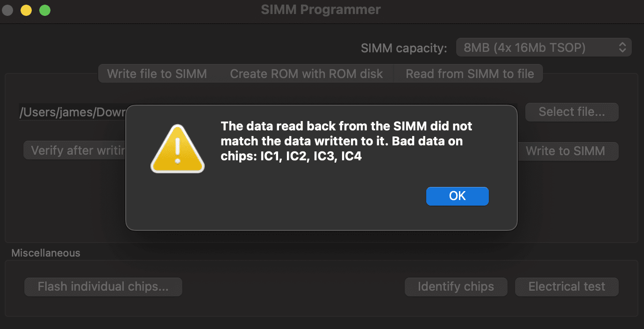Minimize the window with the yellow button
The width and height of the screenshot is (644, 329).
coord(26,10)
